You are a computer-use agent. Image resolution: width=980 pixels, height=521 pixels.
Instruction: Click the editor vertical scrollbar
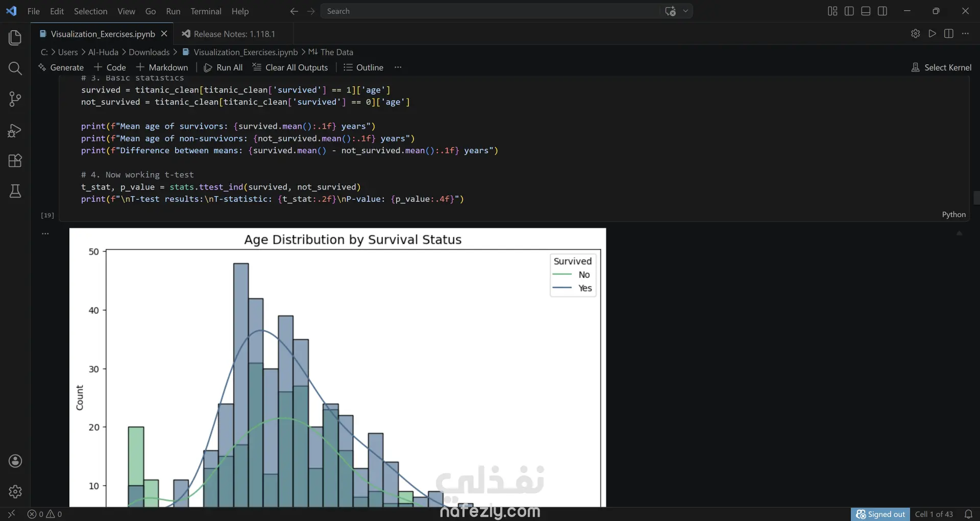point(976,197)
